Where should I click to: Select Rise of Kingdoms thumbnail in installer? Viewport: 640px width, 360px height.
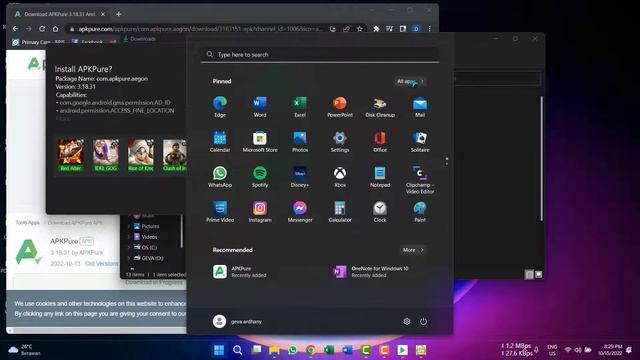pos(141,155)
